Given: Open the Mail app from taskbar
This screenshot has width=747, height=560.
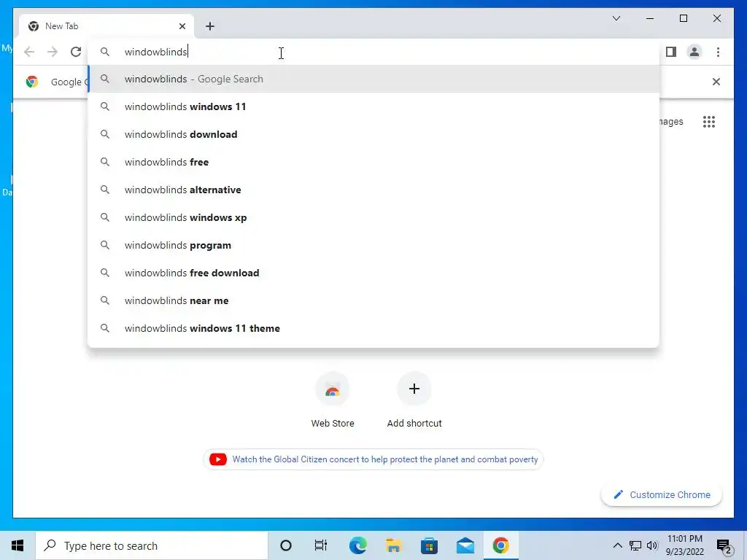Looking at the screenshot, I should pyautogui.click(x=465, y=545).
